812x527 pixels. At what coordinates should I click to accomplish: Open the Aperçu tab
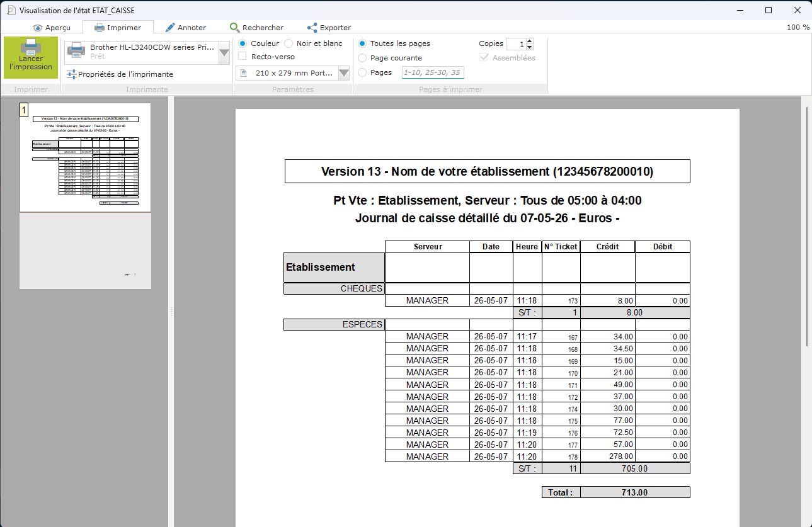(52, 28)
